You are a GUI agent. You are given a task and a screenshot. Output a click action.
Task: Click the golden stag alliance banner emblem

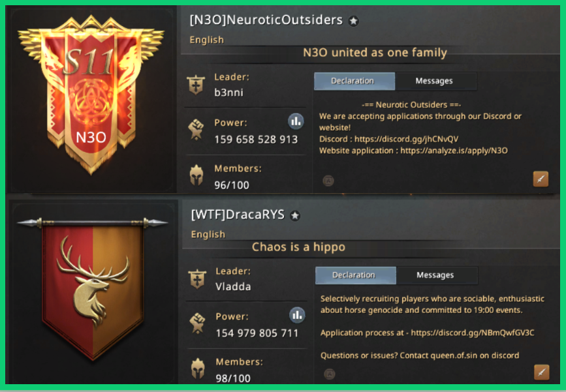tap(93, 288)
